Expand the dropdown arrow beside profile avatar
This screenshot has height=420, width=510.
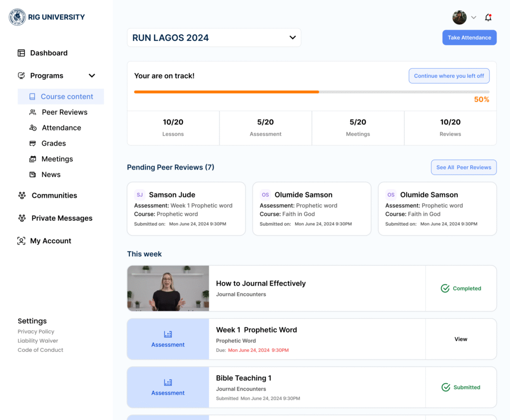pos(474,17)
